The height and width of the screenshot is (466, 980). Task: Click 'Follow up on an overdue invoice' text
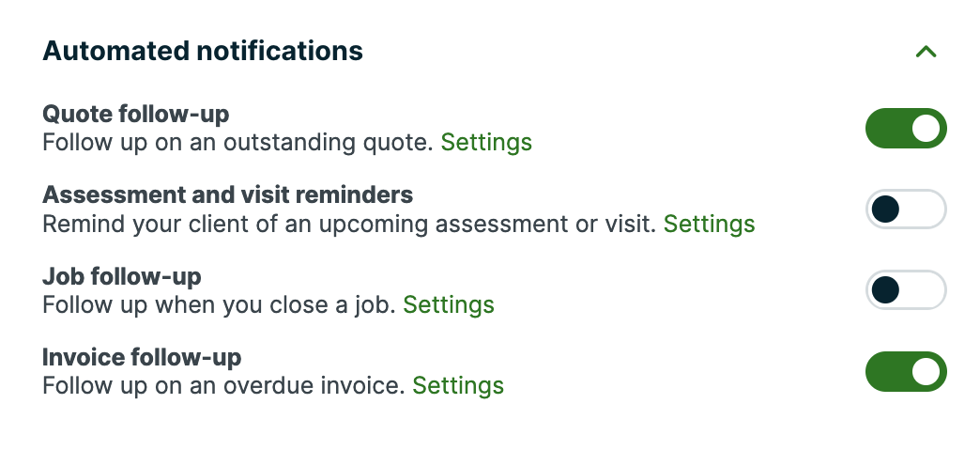coord(224,385)
